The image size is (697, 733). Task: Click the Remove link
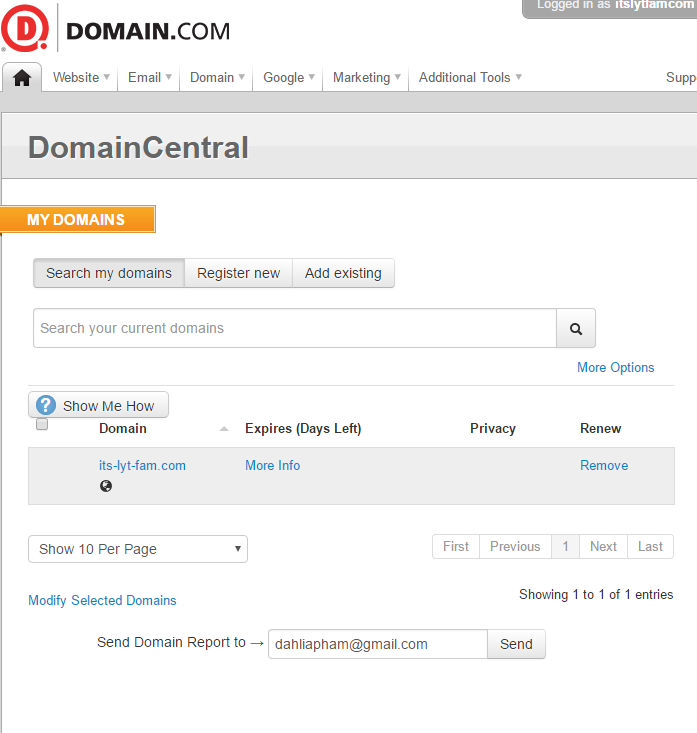pyautogui.click(x=604, y=466)
